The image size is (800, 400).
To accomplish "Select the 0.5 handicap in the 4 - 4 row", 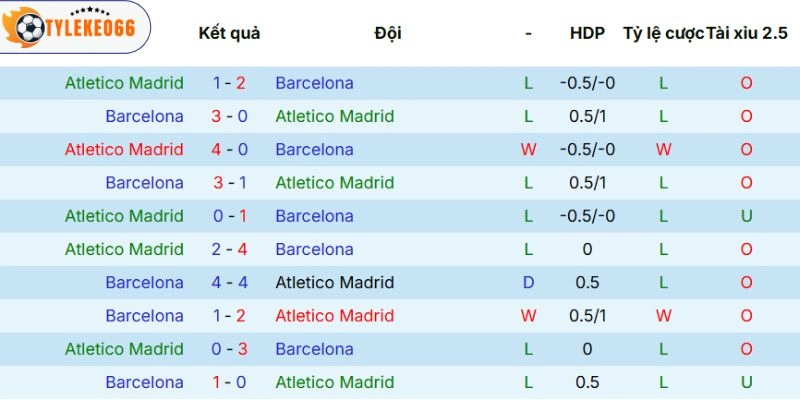I will coord(587,282).
